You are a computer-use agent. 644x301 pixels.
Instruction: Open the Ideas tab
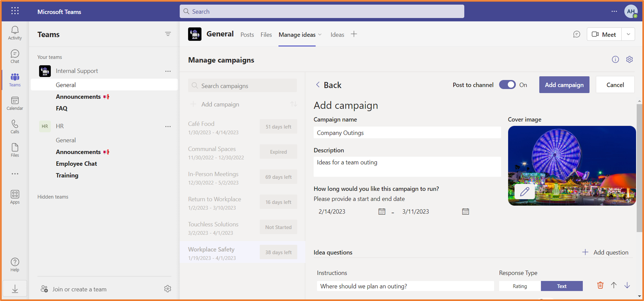(337, 34)
